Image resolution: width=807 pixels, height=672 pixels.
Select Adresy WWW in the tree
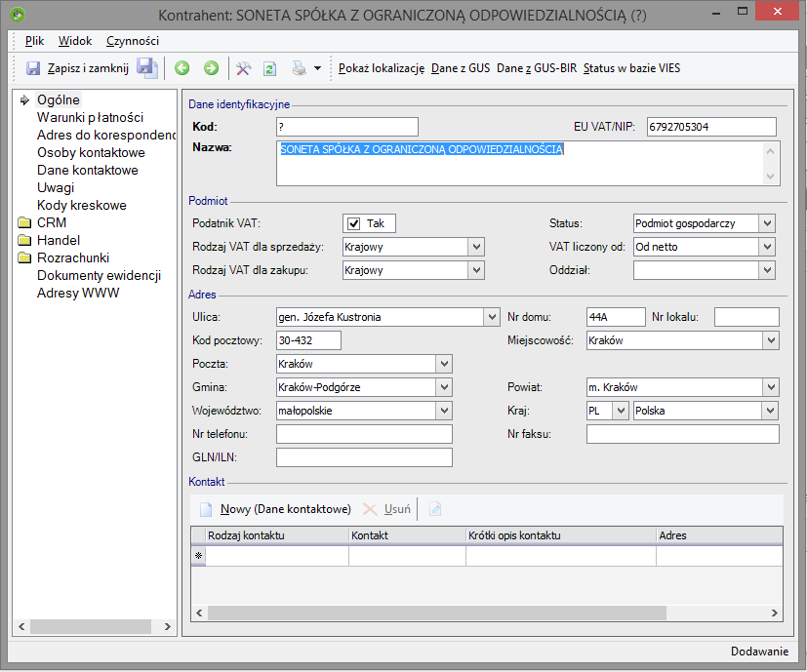[x=78, y=293]
